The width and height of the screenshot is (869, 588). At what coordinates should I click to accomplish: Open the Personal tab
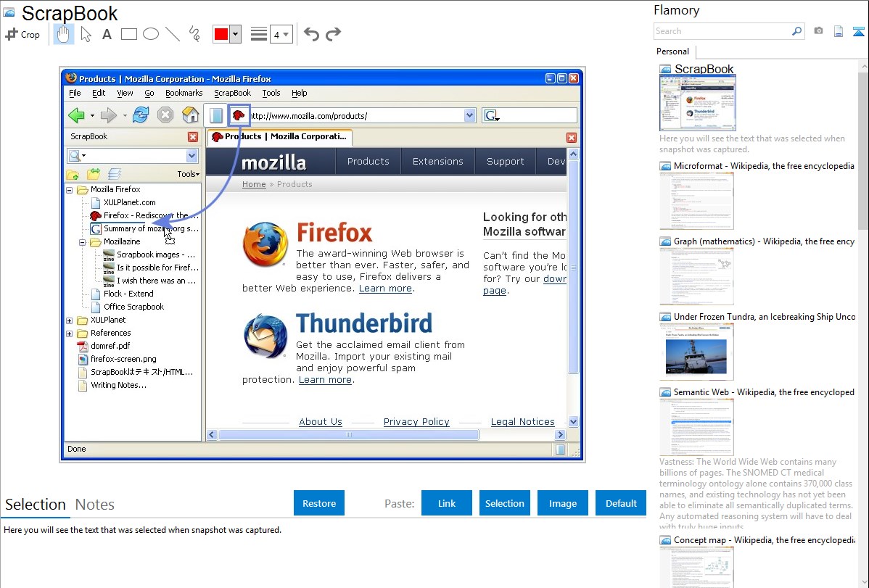[x=673, y=51]
